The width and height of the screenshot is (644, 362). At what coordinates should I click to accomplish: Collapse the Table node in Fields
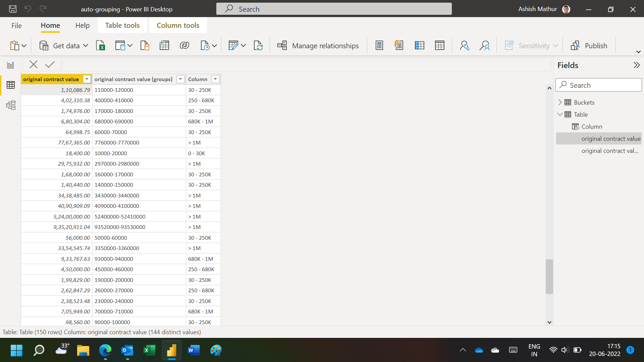click(560, 114)
